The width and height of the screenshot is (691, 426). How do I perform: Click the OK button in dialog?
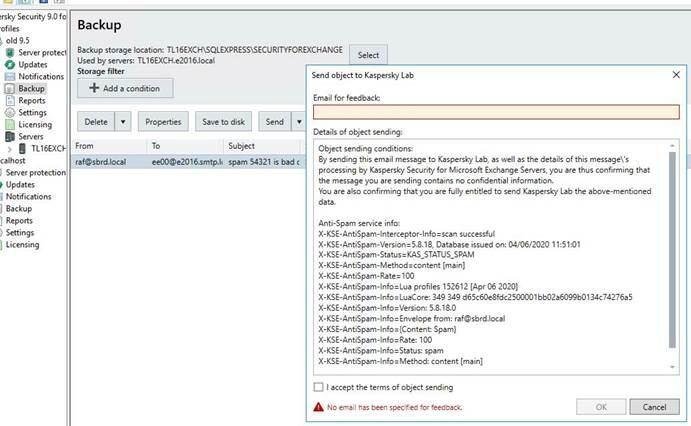pyautogui.click(x=601, y=407)
